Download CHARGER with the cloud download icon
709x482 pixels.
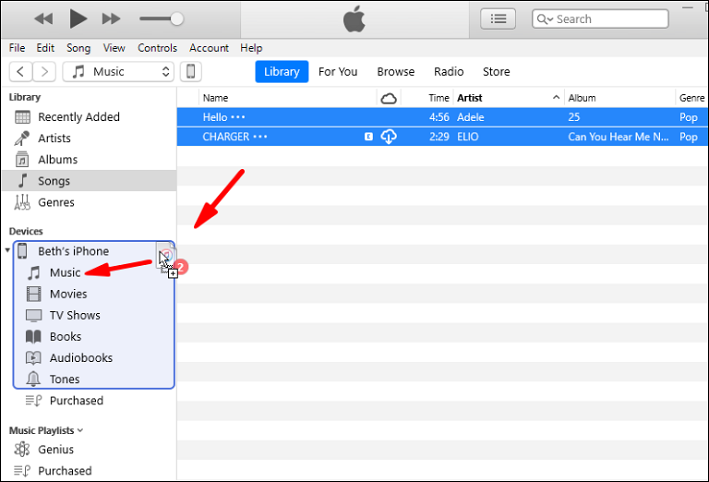click(388, 137)
